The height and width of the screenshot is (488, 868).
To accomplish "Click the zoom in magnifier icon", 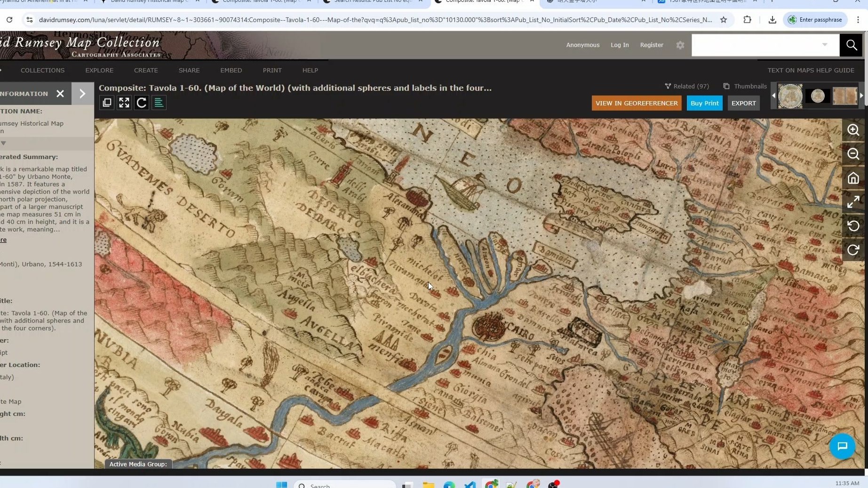I will coord(853,130).
